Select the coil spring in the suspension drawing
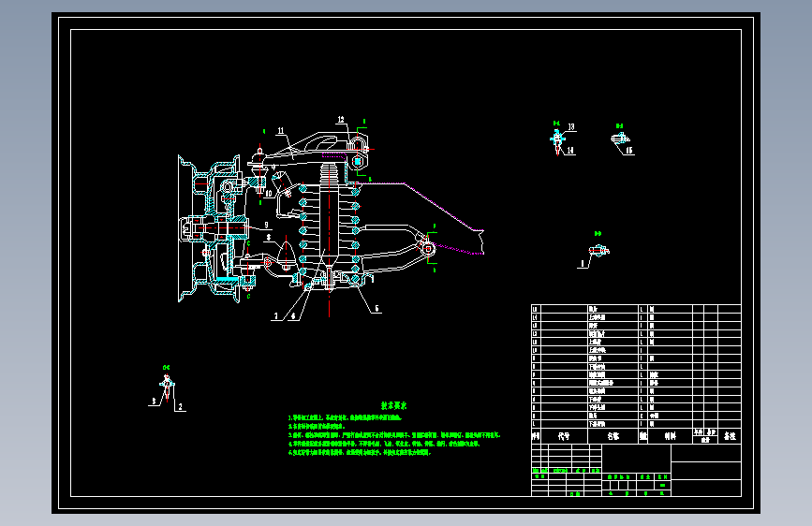This screenshot has height=526, width=812. [x=330, y=233]
